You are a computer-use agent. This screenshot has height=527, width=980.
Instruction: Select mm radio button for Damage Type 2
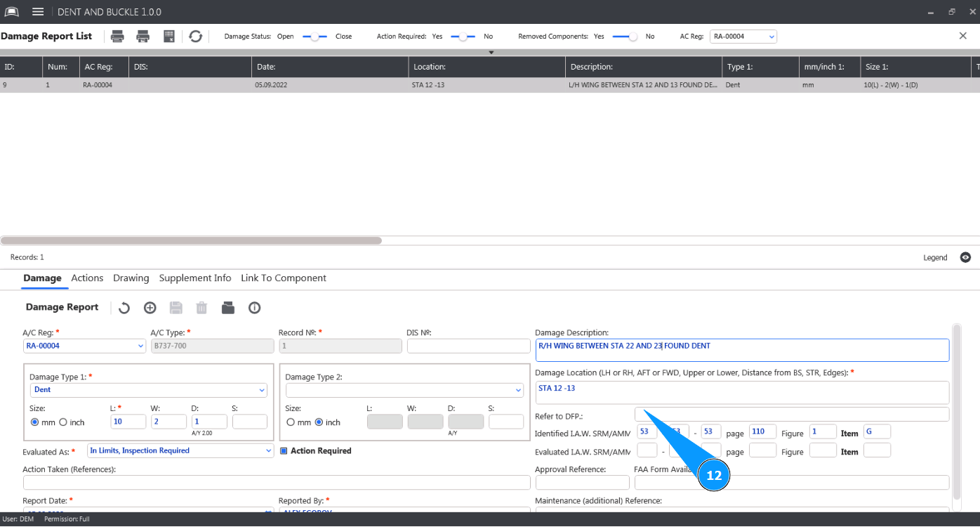pos(291,422)
